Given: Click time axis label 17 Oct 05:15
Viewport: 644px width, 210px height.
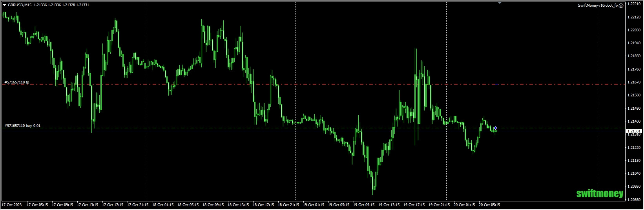Looking at the screenshot, I should coord(38,205).
